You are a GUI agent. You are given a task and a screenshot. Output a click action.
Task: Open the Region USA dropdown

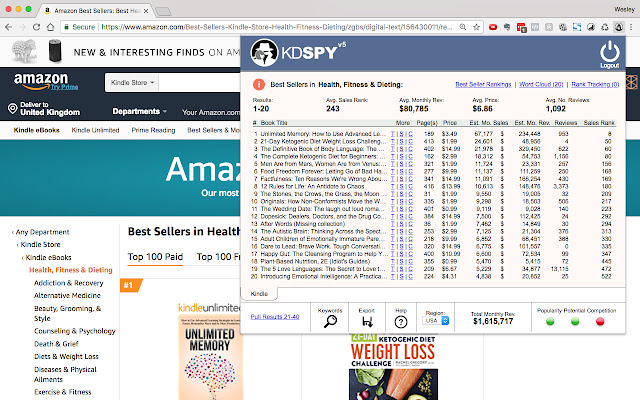[436, 321]
